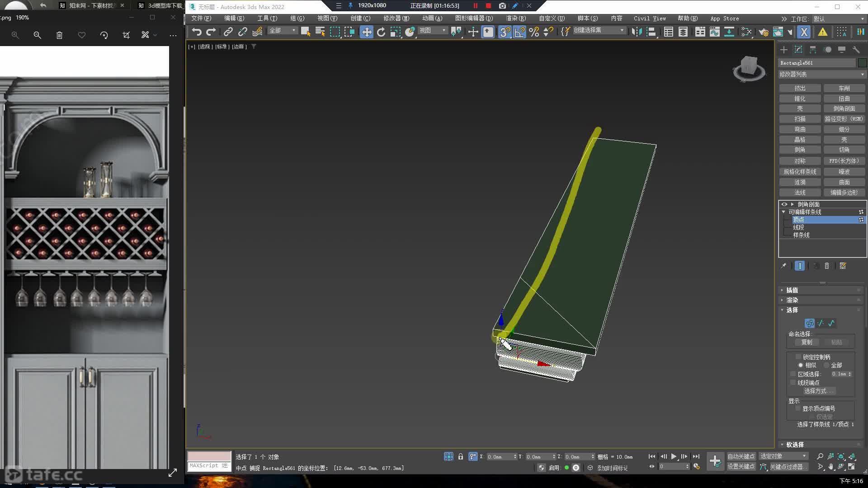Click the Bind to Space Warp tool
This screenshot has height=488, width=868.
[257, 32]
